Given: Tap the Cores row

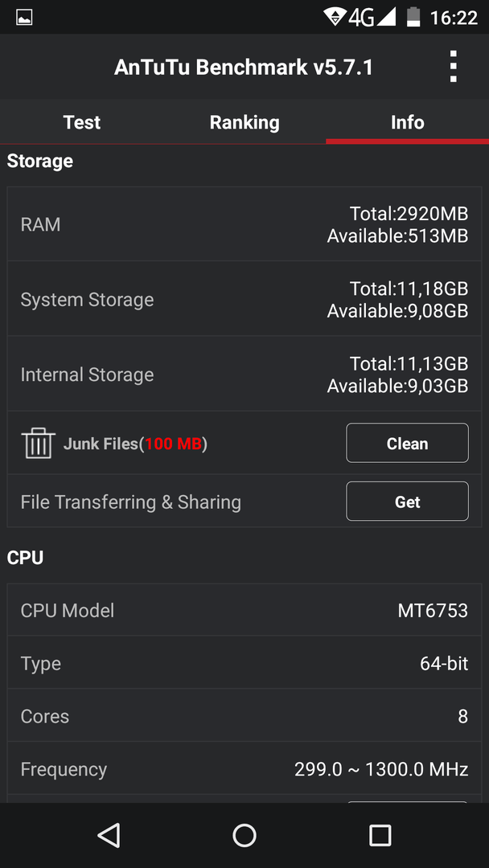Looking at the screenshot, I should [x=244, y=716].
